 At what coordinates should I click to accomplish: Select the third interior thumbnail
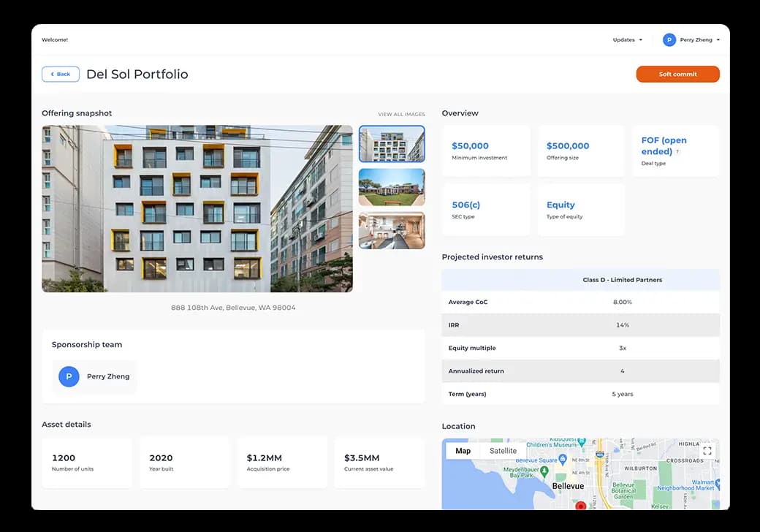pyautogui.click(x=392, y=230)
